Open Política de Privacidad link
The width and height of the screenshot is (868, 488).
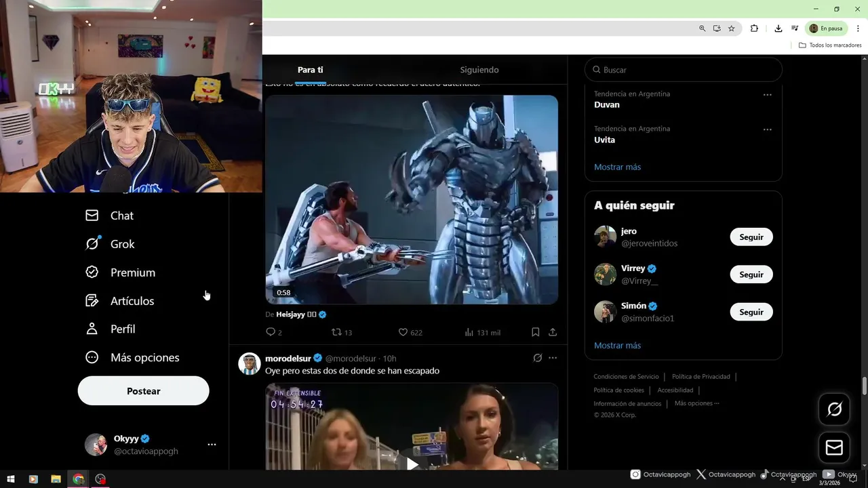[701, 377]
